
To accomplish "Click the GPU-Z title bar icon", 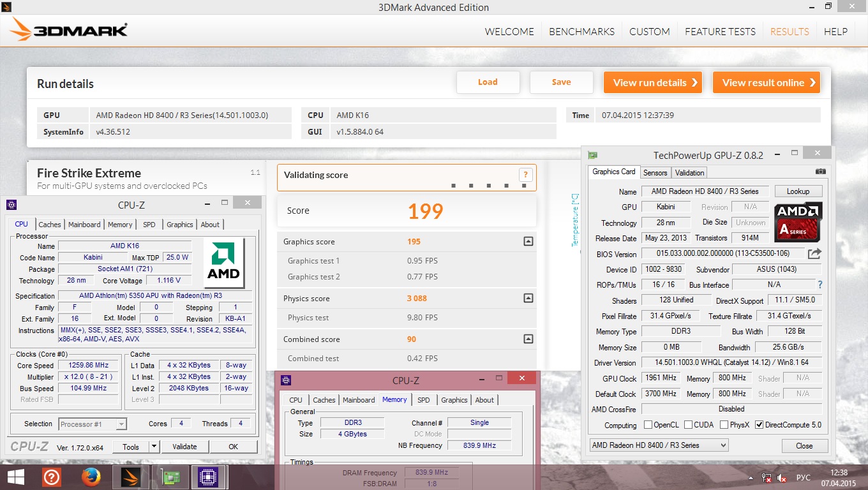I will [x=592, y=155].
